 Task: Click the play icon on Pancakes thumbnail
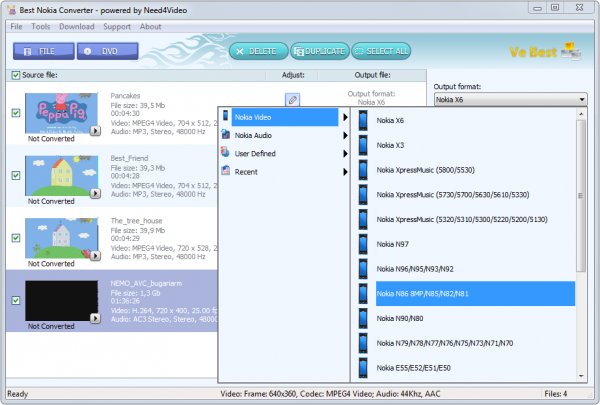click(95, 131)
